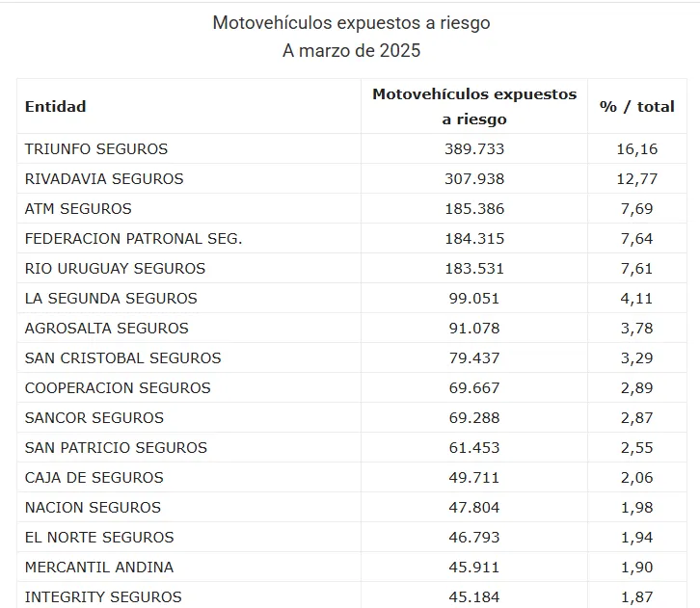The width and height of the screenshot is (700, 608).
Task: Select the ATM SEGUROS cell
Action: (78, 209)
